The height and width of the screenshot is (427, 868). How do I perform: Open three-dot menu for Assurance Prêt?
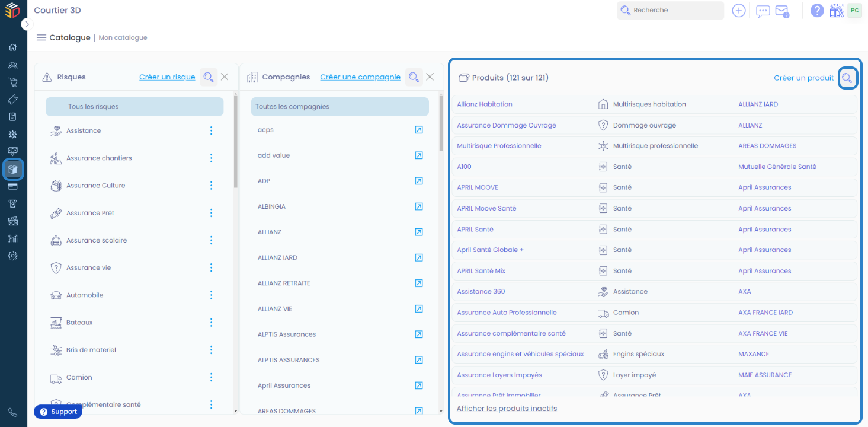pos(212,213)
